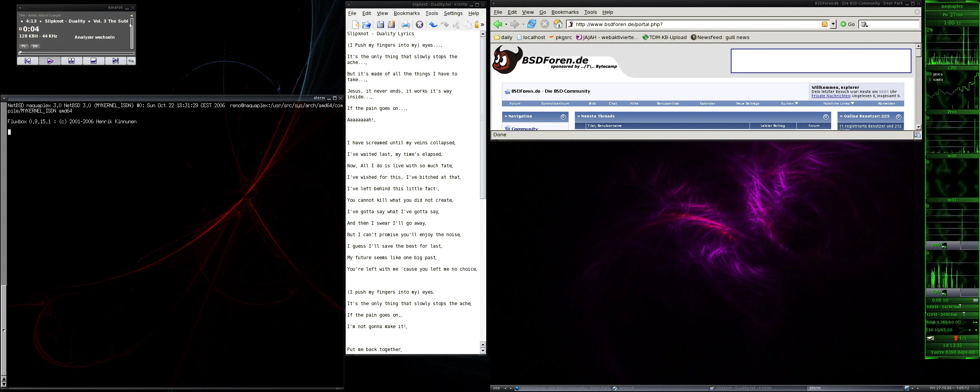This screenshot has width=980, height=392.
Task: Click the Amarok seek position slider
Action: (x=77, y=53)
